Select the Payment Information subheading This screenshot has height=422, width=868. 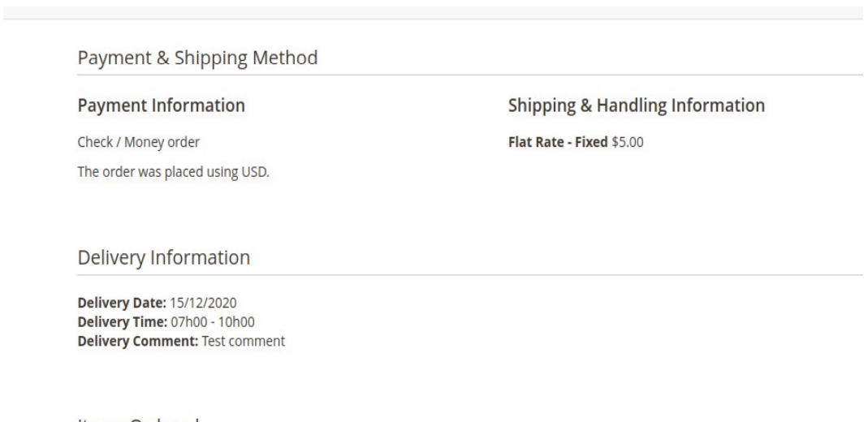[161, 105]
